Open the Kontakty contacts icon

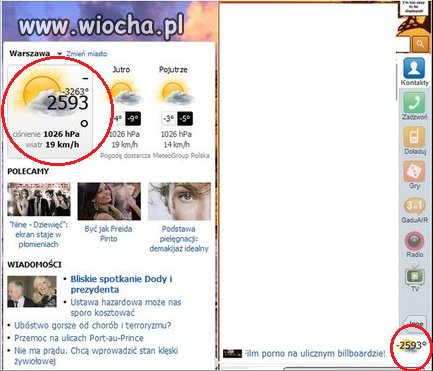point(414,69)
